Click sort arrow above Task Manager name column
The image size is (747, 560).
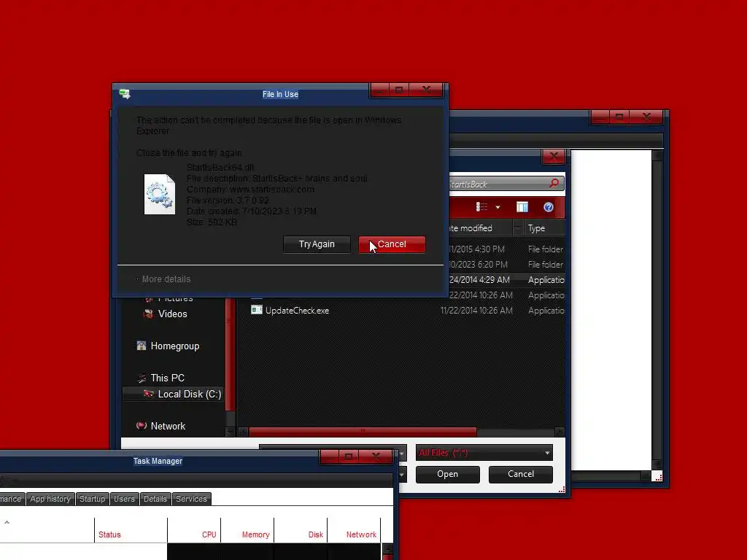point(7,522)
